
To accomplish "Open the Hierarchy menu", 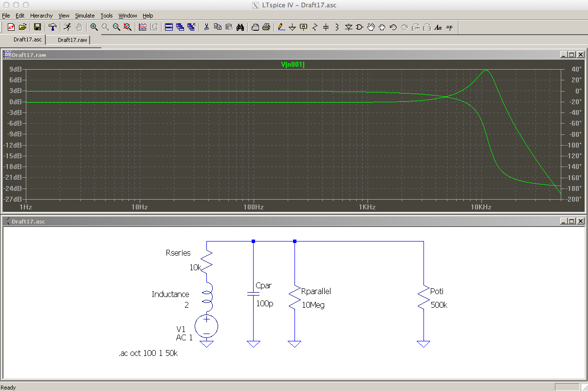I will [x=41, y=16].
